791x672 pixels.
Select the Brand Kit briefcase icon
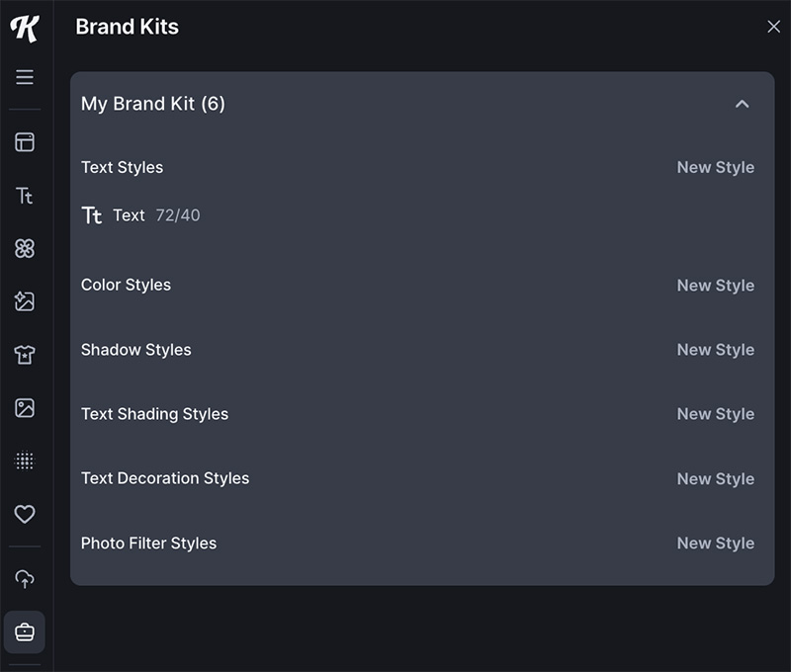coord(25,631)
